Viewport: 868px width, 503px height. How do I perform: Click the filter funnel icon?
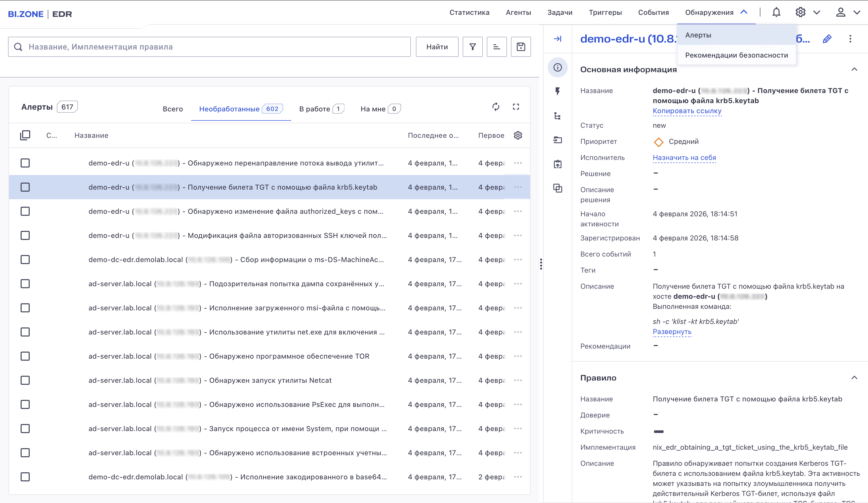click(472, 47)
